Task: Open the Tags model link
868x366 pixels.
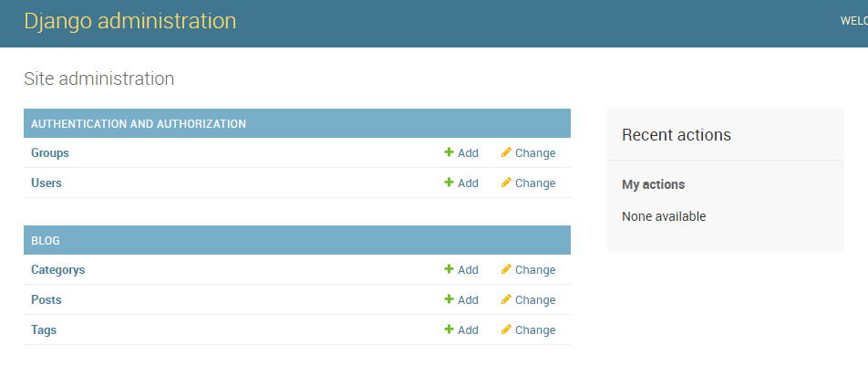Action: point(44,330)
